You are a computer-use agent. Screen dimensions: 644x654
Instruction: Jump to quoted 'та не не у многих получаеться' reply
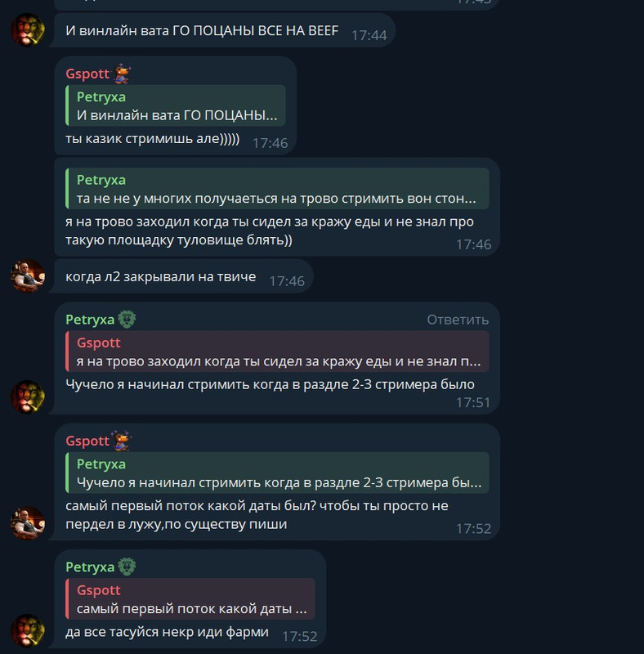click(277, 189)
